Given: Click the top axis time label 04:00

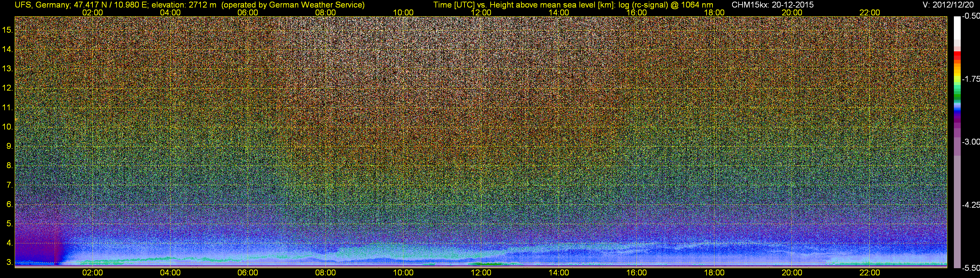Looking at the screenshot, I should click(x=170, y=12).
